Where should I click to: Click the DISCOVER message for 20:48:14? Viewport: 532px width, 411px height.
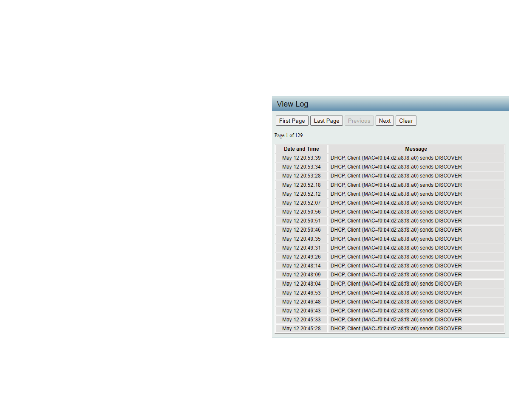(x=396, y=266)
